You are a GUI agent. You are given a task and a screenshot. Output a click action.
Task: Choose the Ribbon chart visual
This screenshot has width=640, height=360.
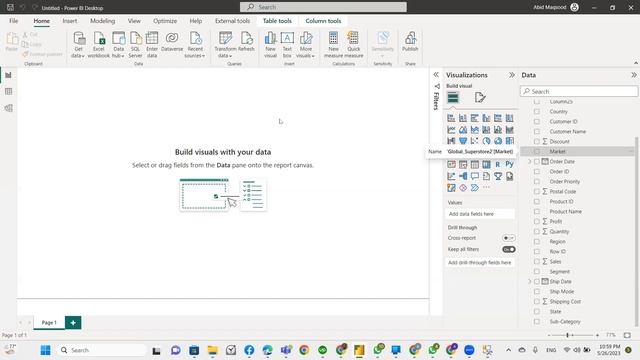pos(509,129)
